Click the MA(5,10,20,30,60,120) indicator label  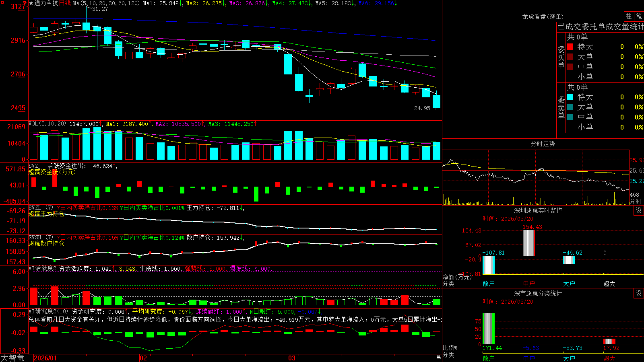106,3
